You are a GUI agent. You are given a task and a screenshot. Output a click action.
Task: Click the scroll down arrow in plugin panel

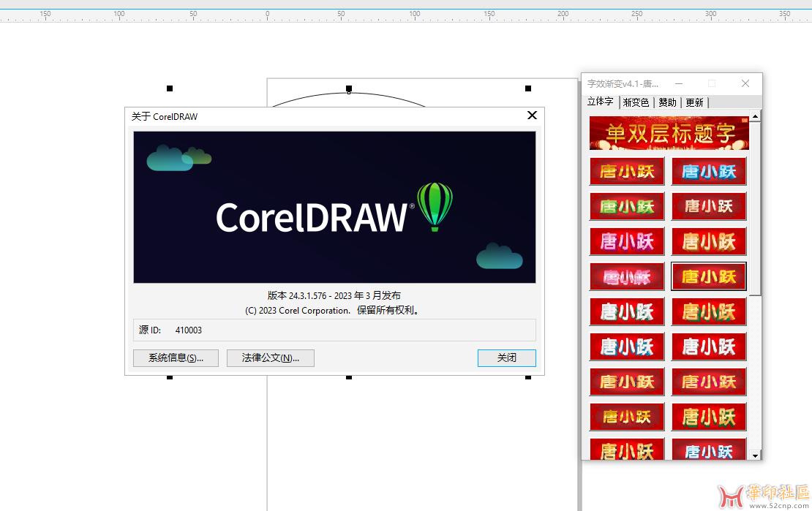pos(756,455)
